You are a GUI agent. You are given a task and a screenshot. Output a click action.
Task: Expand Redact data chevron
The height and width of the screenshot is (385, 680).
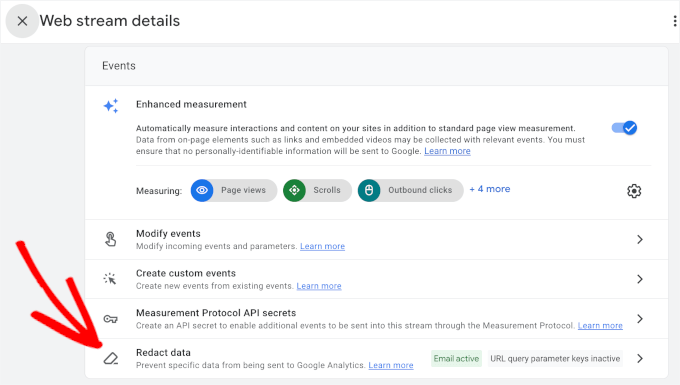[640, 359]
